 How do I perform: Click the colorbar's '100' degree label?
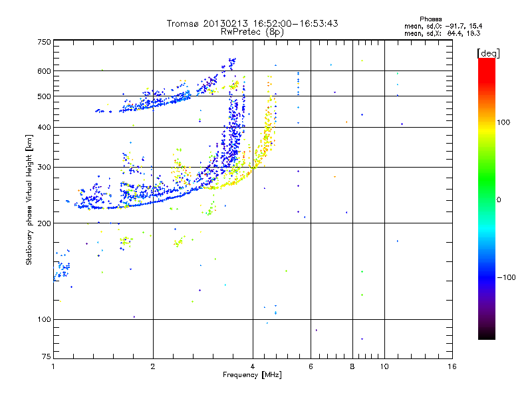[x=503, y=122]
